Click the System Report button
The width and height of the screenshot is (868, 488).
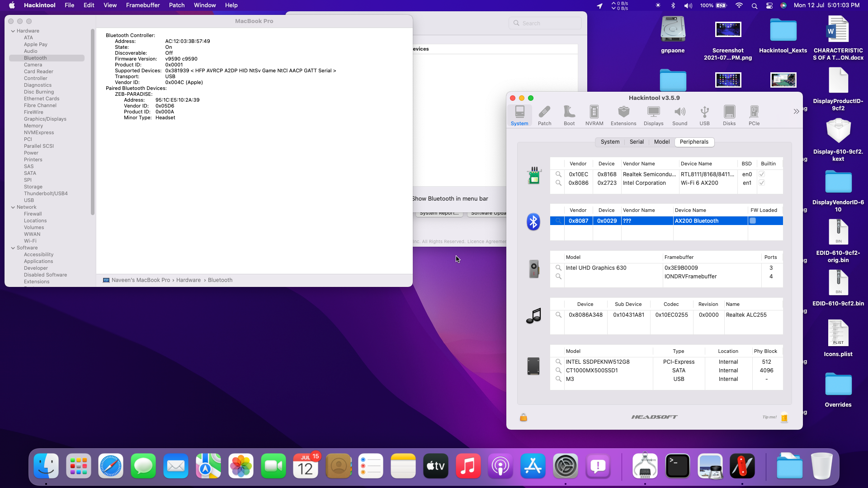click(x=439, y=213)
